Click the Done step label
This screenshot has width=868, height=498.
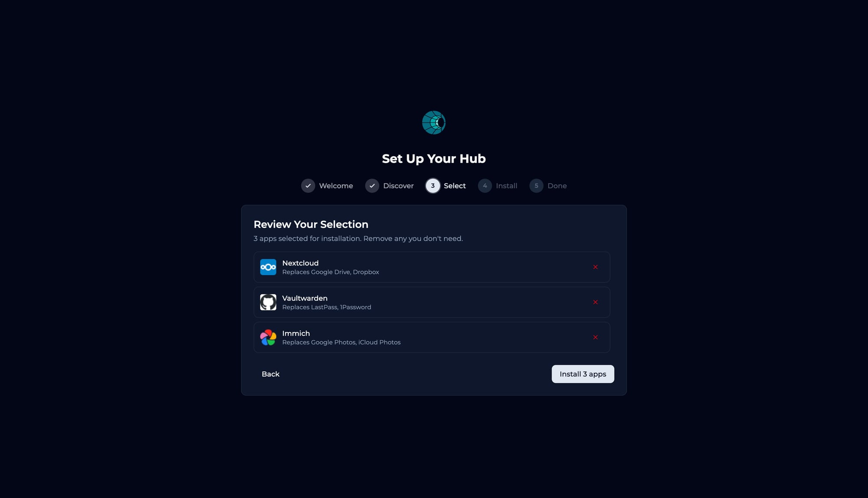(557, 186)
